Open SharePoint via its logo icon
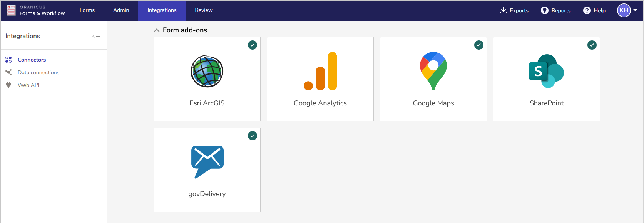The image size is (644, 223). click(546, 71)
